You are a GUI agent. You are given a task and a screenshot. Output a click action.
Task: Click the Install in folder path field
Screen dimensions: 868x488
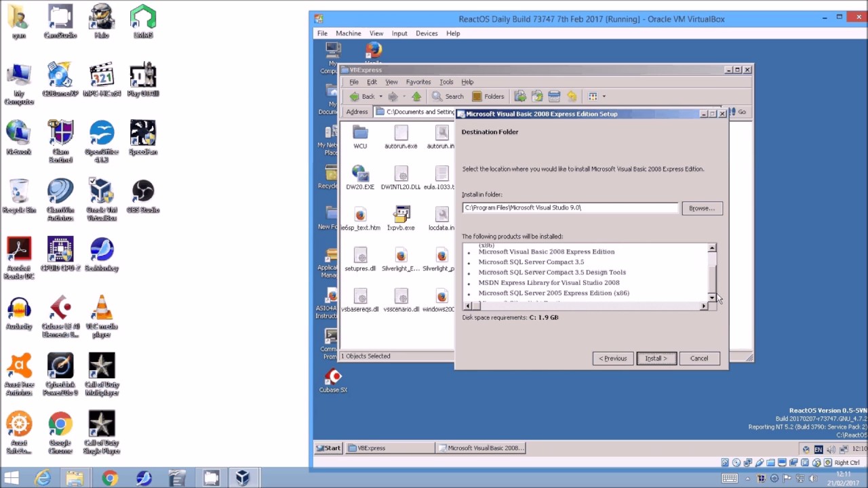570,208
